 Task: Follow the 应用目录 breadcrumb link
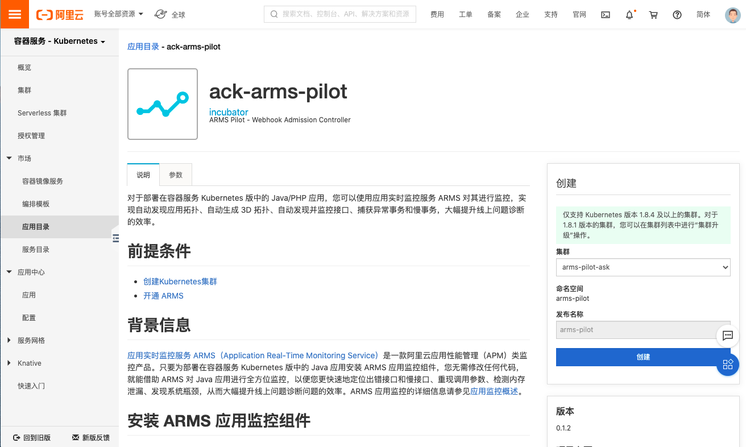(x=143, y=47)
